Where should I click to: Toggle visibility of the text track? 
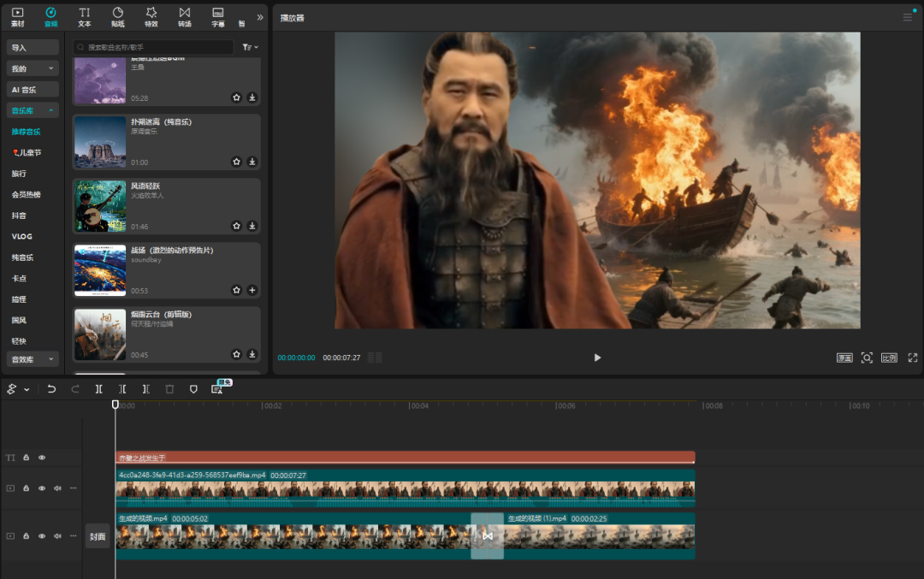42,458
